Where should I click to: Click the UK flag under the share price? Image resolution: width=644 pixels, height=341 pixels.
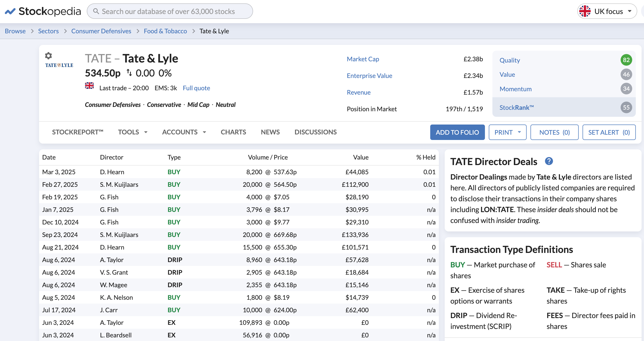(x=89, y=86)
